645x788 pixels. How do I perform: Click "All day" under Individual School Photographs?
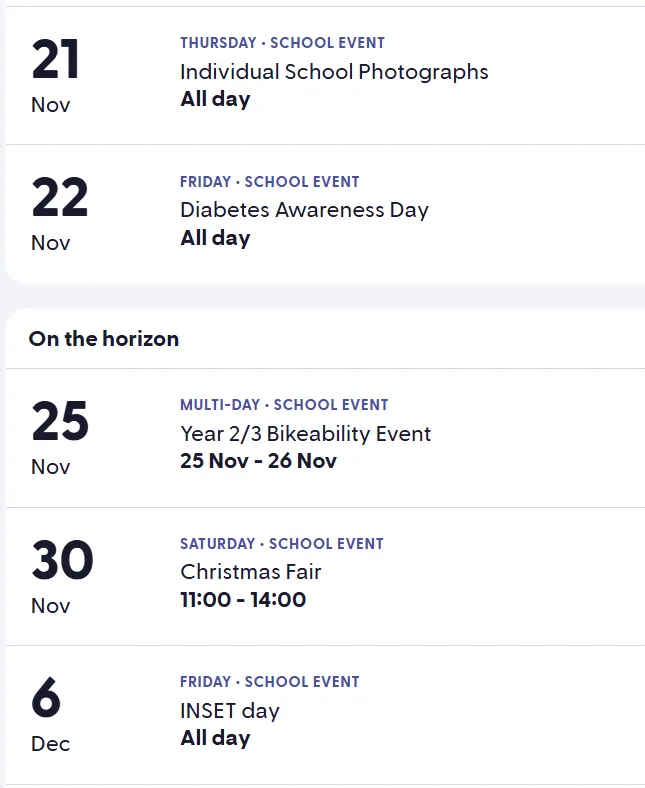[215, 99]
